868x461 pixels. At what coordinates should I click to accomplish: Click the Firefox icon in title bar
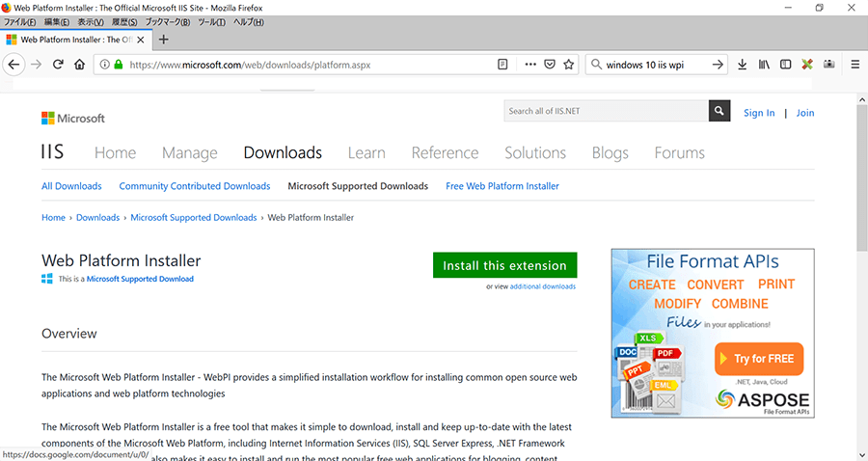(7, 8)
